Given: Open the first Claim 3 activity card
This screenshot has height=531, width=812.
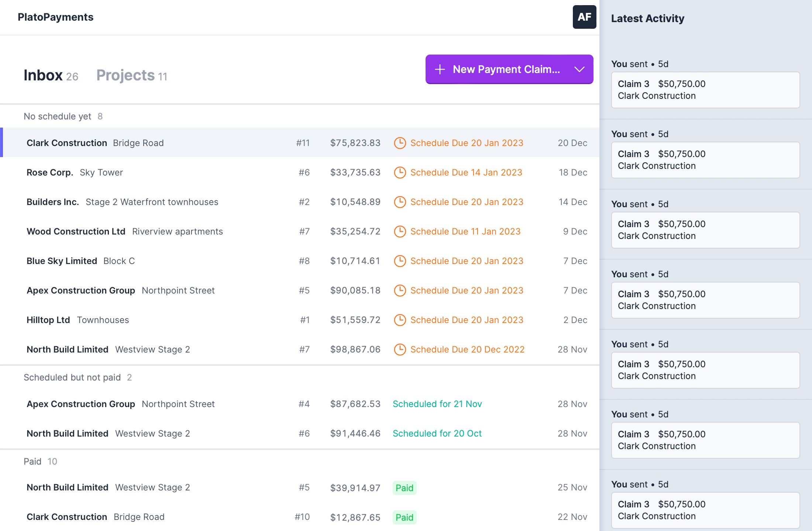Looking at the screenshot, I should pos(706,90).
